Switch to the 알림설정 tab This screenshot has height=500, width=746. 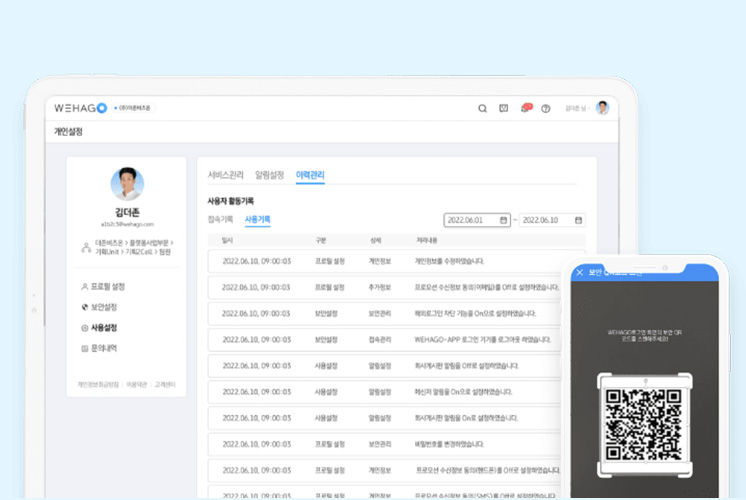pos(269,175)
